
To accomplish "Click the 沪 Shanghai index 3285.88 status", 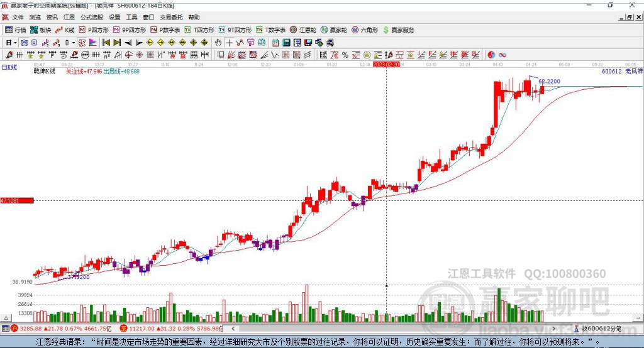I will point(61,329).
